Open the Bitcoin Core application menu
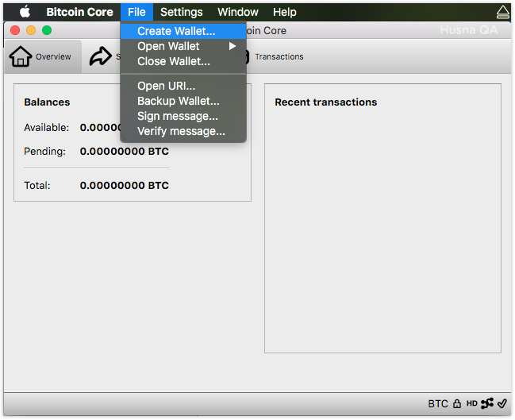This screenshot has height=420, width=515. coord(79,12)
